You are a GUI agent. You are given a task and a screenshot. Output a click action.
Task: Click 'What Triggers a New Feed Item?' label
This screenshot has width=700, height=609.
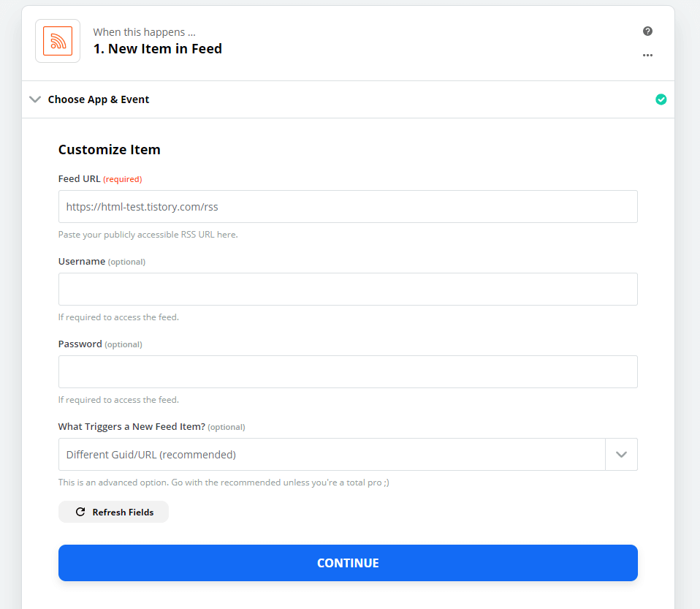132,427
